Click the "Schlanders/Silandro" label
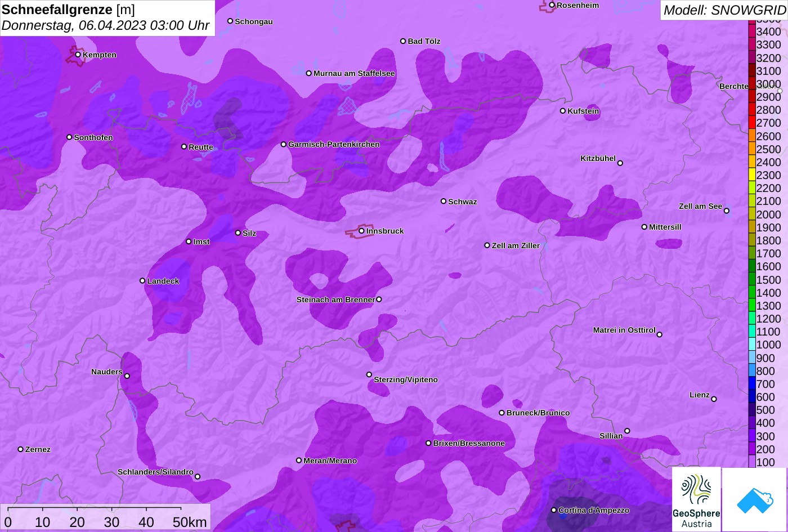This screenshot has height=532, width=788. (x=155, y=472)
